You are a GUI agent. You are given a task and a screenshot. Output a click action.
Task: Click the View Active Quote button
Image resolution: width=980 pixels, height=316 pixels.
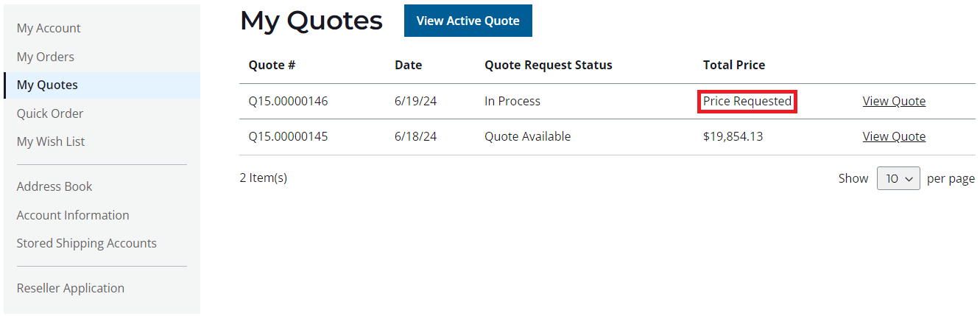pos(468,21)
